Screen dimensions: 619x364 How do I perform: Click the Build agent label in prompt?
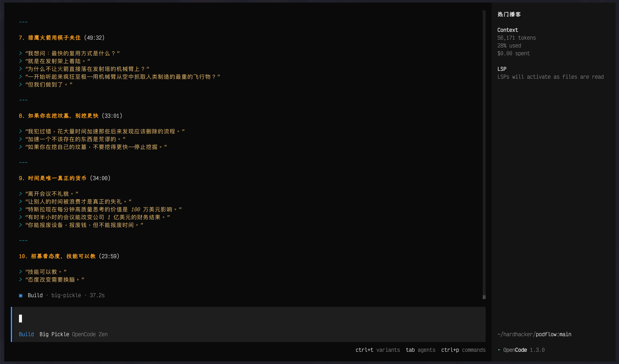[26, 334]
